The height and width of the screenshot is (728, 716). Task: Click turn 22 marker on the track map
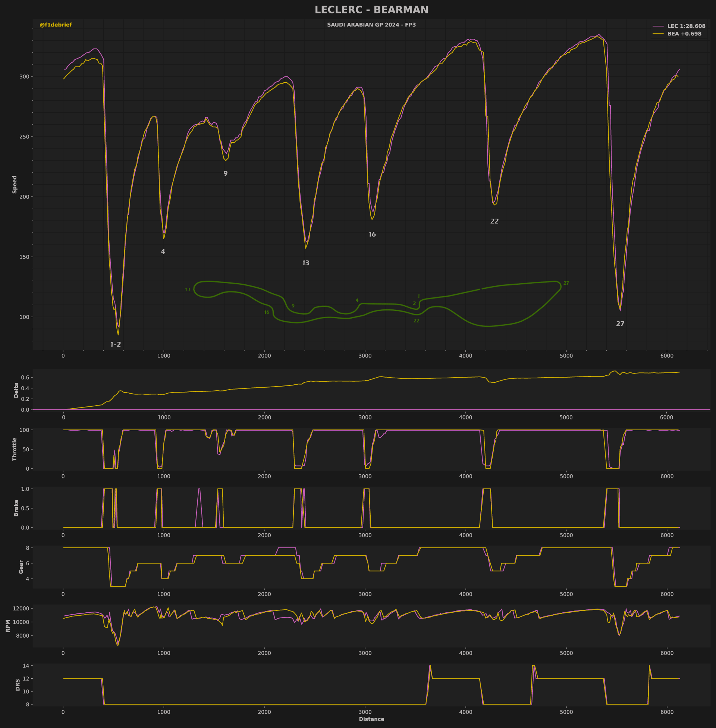click(416, 321)
